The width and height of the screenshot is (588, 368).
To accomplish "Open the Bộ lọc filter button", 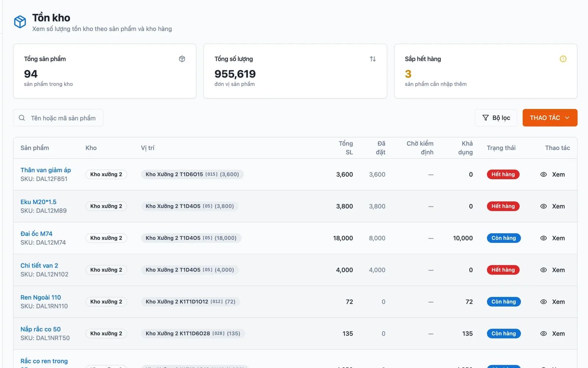I will pos(496,118).
